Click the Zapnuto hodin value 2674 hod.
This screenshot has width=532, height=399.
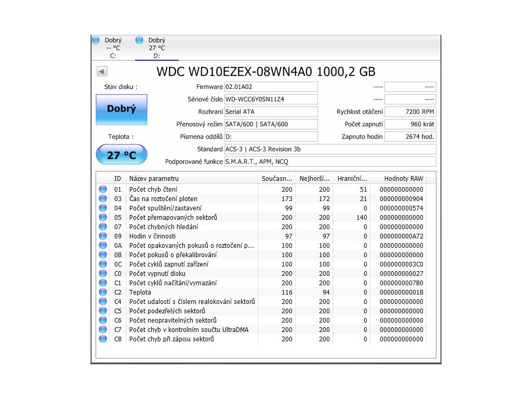pos(410,137)
